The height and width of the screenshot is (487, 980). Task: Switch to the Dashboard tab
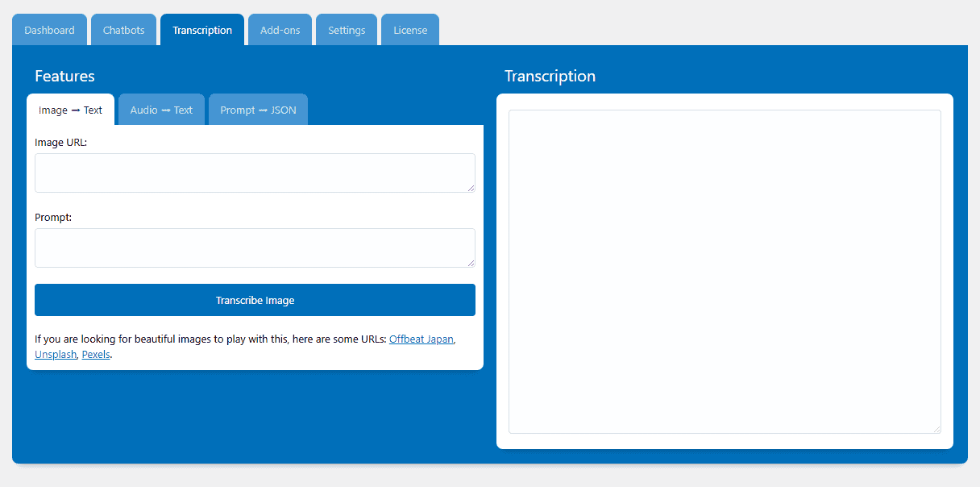[49, 29]
